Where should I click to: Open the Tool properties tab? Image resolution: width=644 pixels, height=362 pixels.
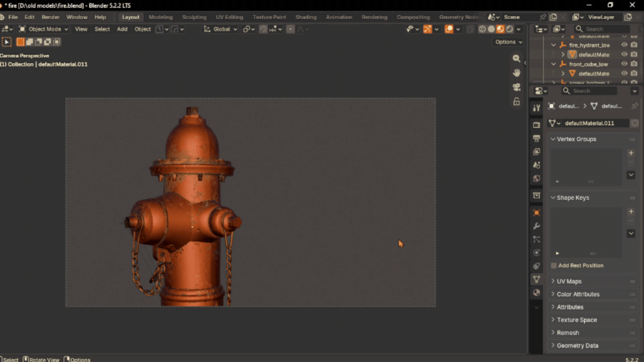pos(537,108)
